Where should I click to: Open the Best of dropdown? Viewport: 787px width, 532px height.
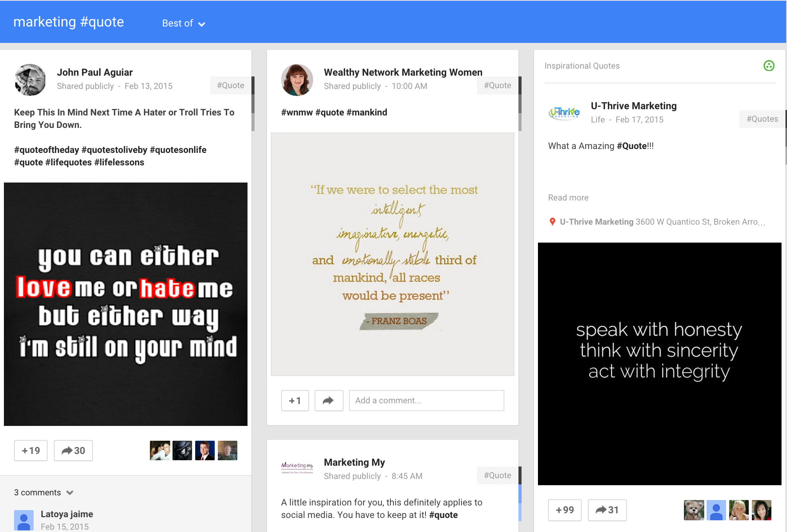tap(183, 23)
